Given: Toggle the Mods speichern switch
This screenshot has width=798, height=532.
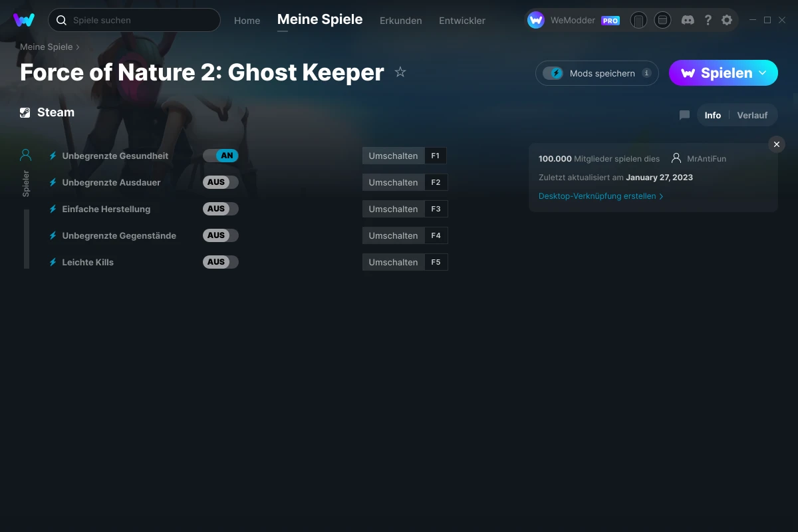Looking at the screenshot, I should click(553, 73).
